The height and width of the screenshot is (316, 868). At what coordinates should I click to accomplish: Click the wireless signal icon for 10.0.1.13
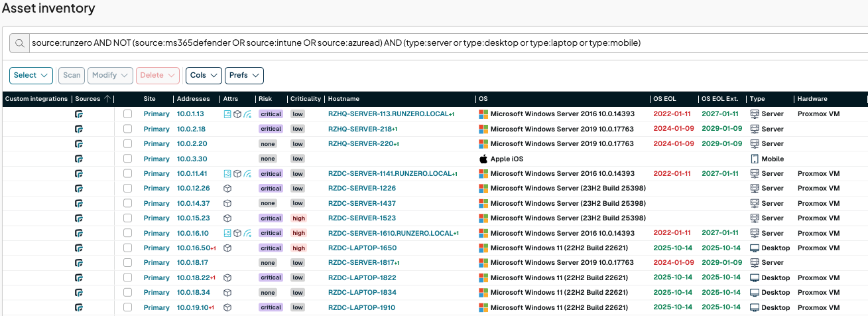click(x=247, y=114)
